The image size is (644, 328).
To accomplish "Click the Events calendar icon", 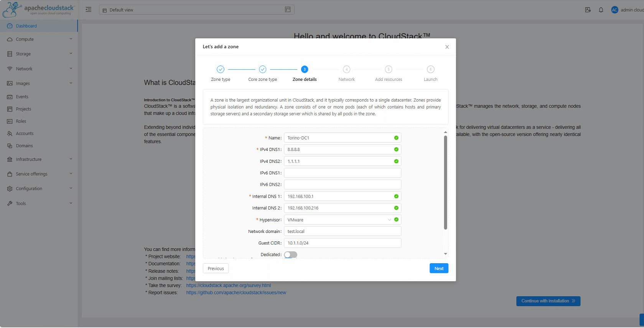I will pos(10,97).
